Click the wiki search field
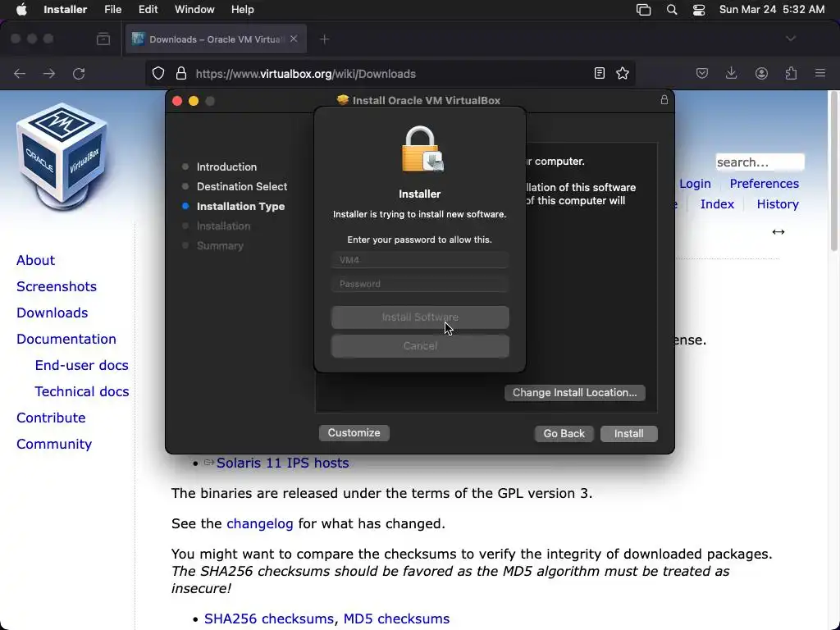Image resolution: width=840 pixels, height=630 pixels. (760, 162)
